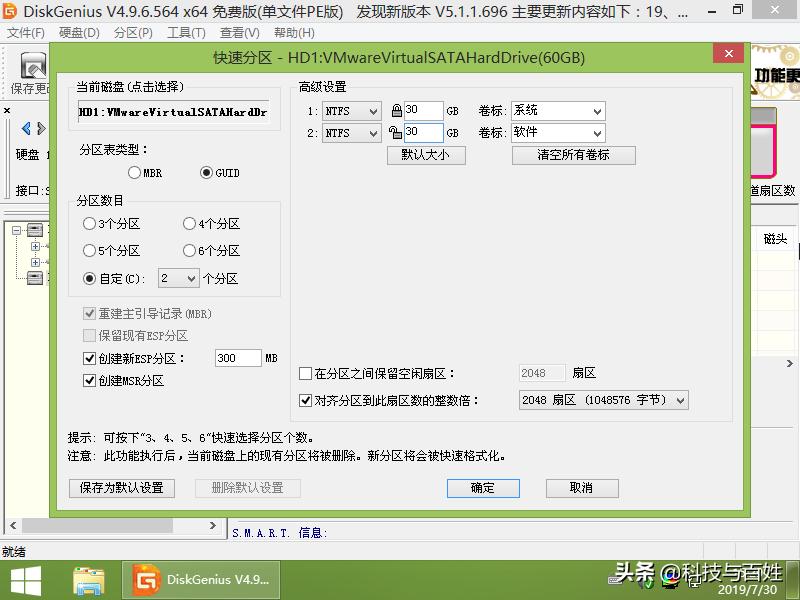Uncheck the 创建MSR分区 checkbox

(x=88, y=380)
